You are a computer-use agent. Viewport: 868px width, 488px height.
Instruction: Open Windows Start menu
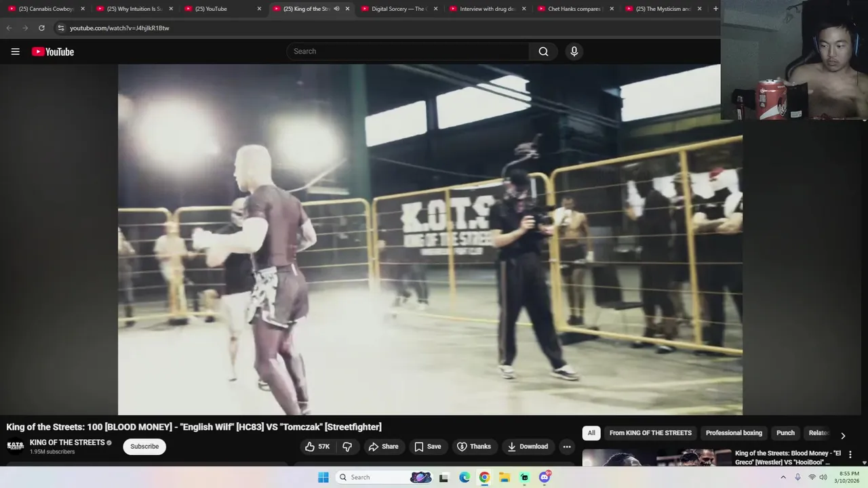(323, 477)
